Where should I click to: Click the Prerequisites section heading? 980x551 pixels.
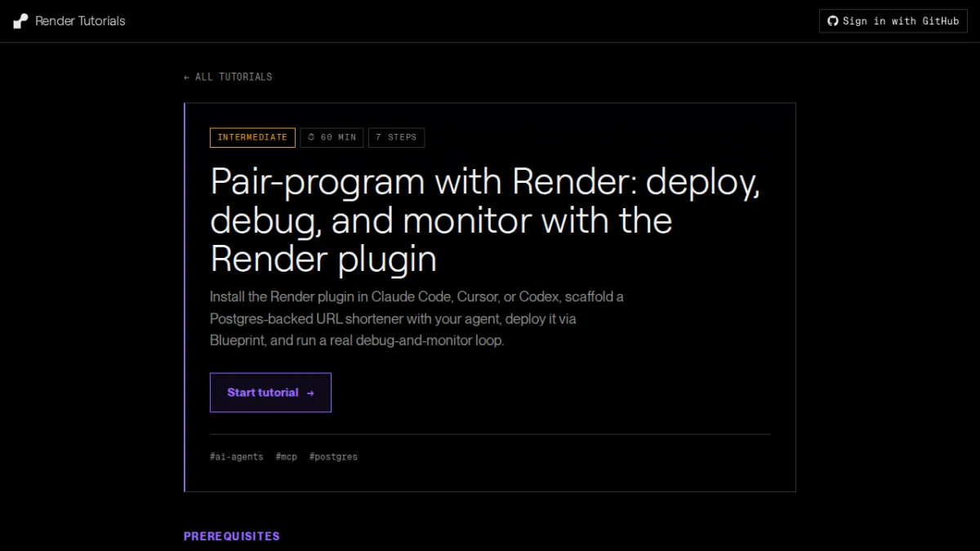click(232, 536)
